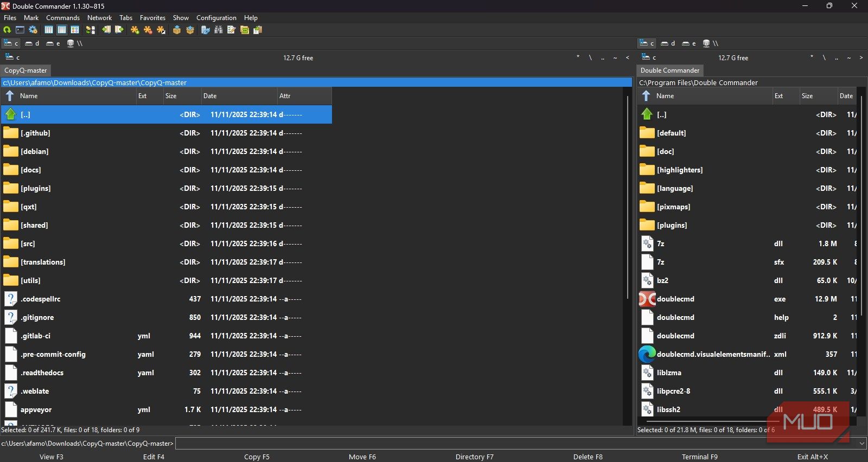Click the clipboard copy names icon
The height and width of the screenshot is (462, 868).
click(258, 30)
